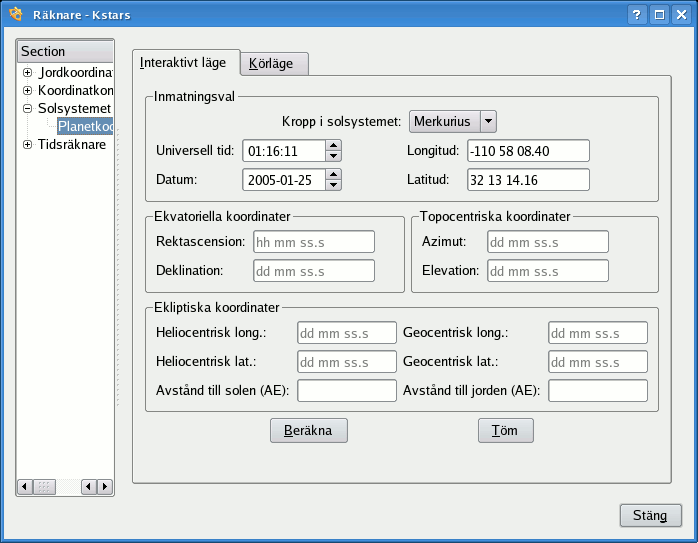Select the Jordkoordinater tree entry
Viewport: 698px width, 543px height.
75,72
